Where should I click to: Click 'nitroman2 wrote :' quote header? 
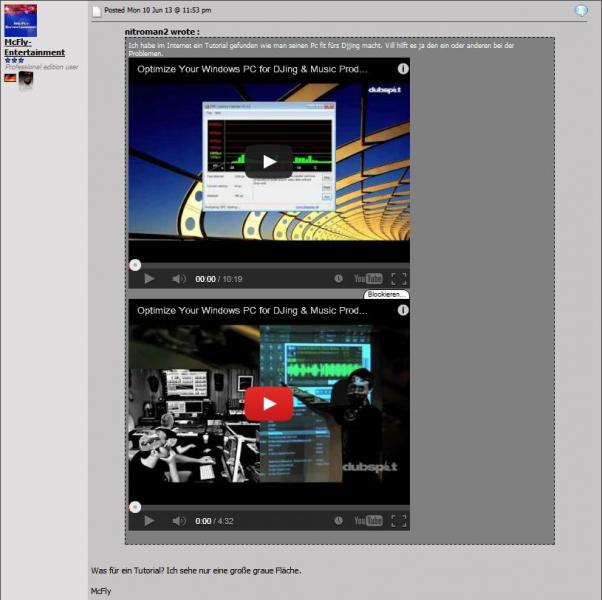click(x=162, y=32)
